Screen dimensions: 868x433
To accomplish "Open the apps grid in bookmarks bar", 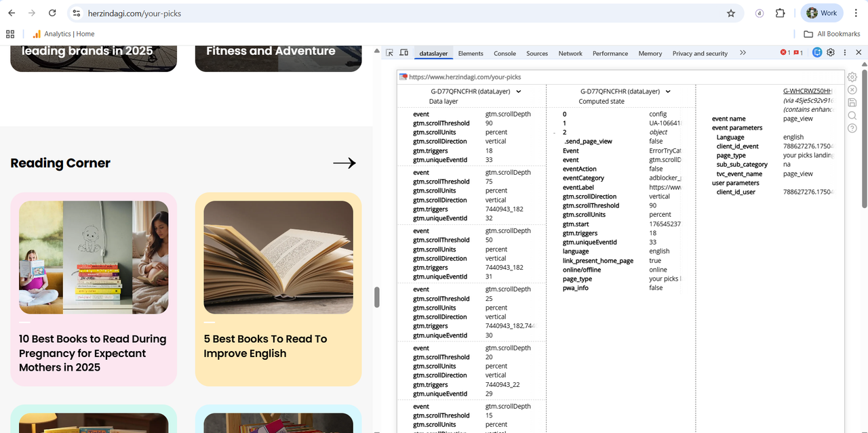I will [10, 34].
